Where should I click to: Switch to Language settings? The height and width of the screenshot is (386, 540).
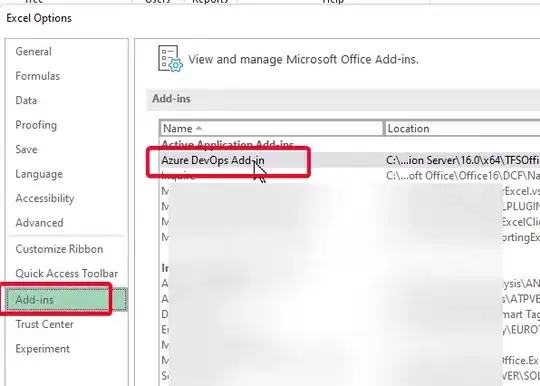39,174
